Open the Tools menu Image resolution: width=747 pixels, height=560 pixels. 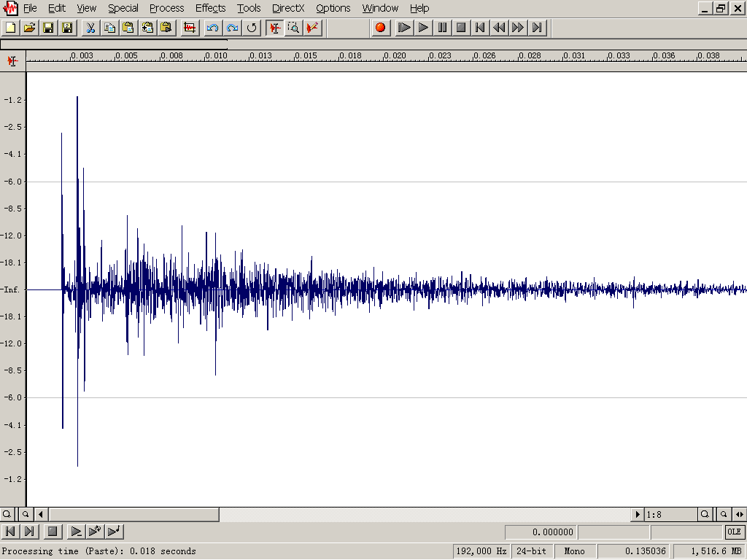coord(249,8)
